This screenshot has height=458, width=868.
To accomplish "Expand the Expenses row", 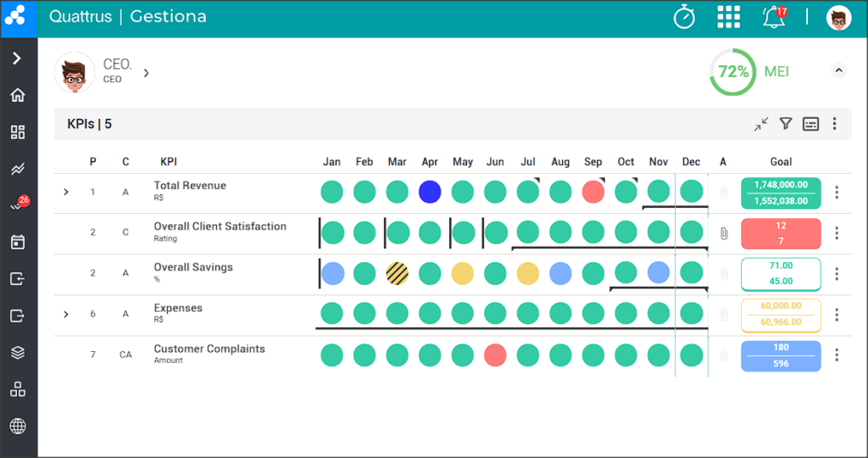I will 66,315.
